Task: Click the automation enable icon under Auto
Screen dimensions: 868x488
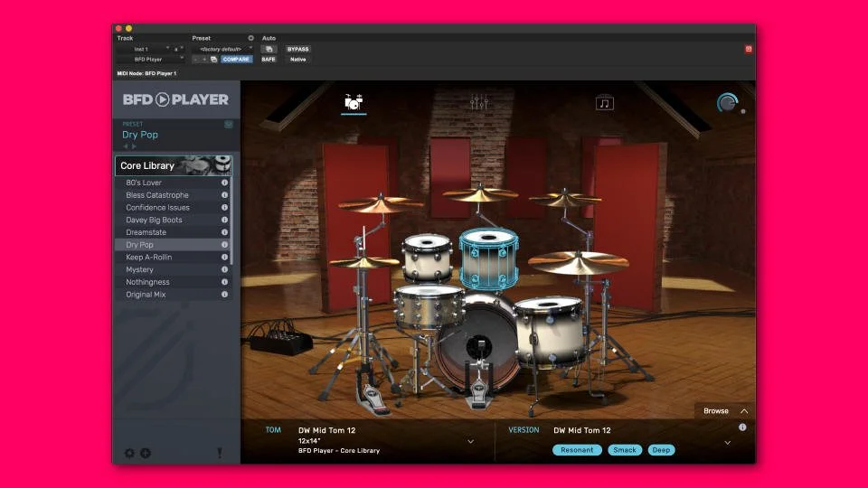Action: pyautogui.click(x=269, y=49)
